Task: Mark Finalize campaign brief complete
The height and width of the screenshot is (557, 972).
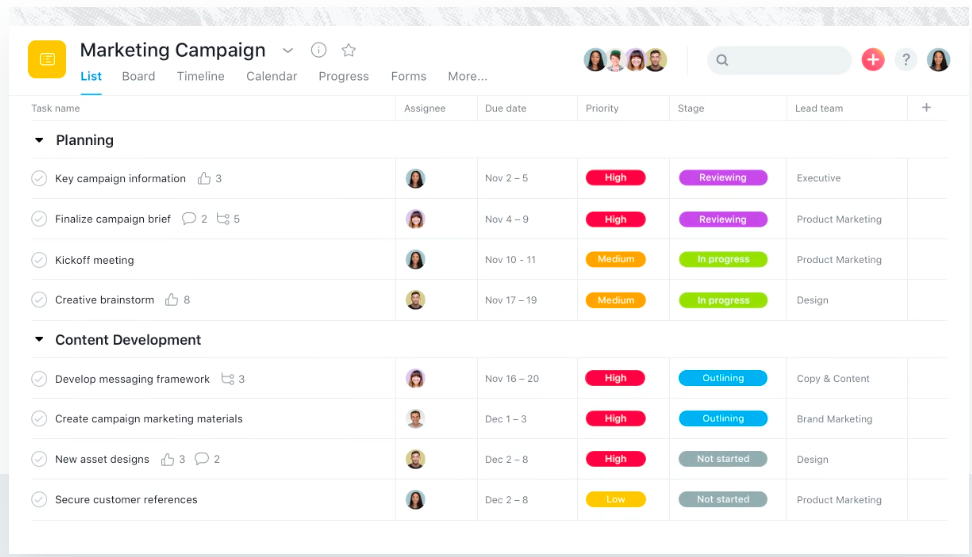Action: [x=39, y=219]
